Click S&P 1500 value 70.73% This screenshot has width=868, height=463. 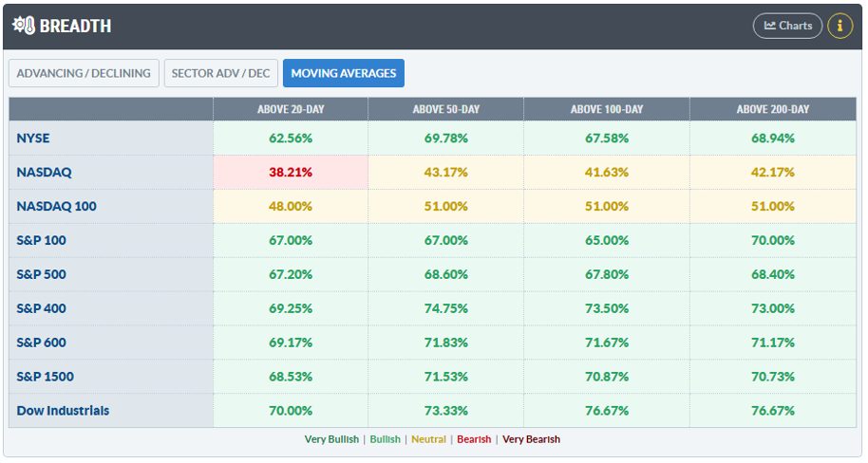pyautogui.click(x=773, y=377)
